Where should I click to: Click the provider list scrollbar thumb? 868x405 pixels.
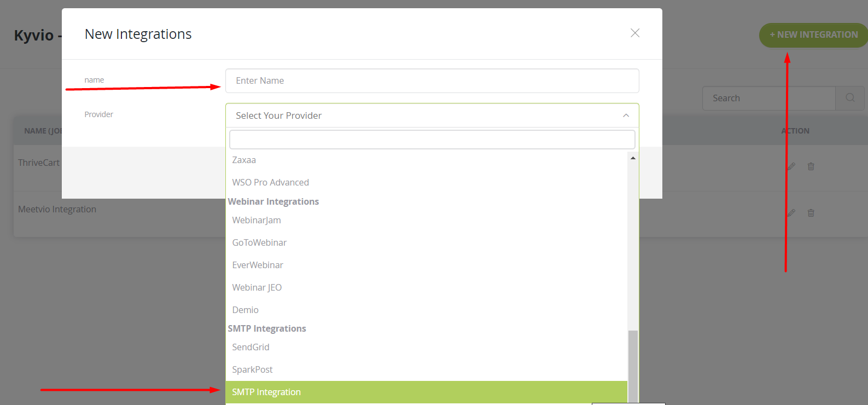[x=633, y=367]
